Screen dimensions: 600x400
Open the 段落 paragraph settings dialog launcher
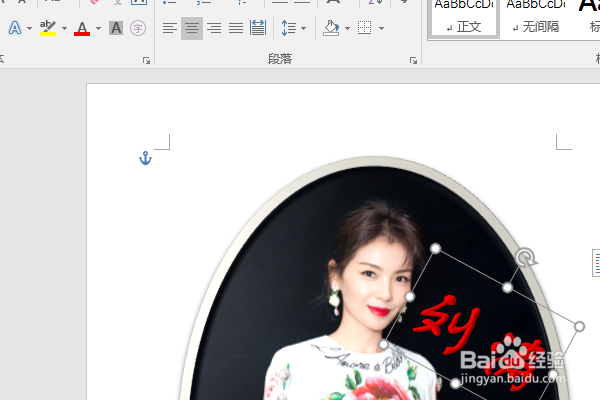[x=413, y=60]
